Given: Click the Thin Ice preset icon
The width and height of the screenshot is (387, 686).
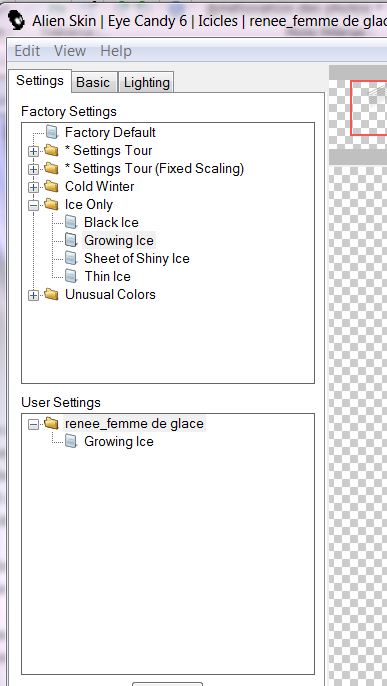Looking at the screenshot, I should [71, 276].
